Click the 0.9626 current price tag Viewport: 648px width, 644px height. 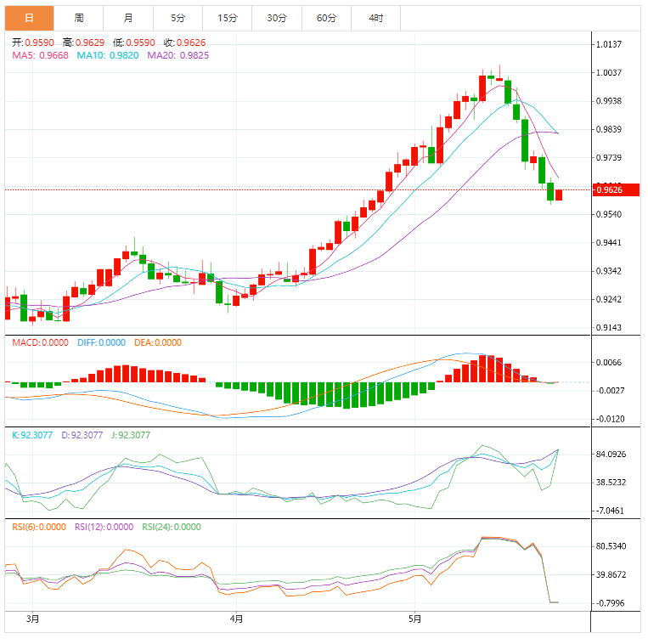pyautogui.click(x=616, y=189)
